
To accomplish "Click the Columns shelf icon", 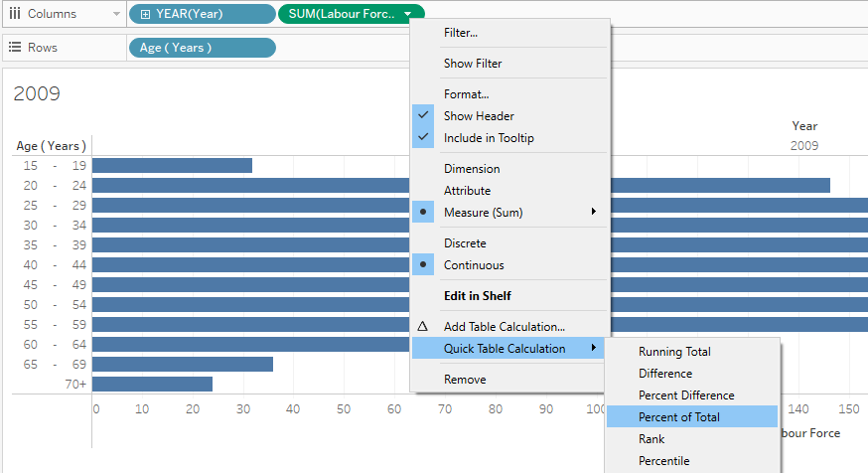I will [x=15, y=14].
